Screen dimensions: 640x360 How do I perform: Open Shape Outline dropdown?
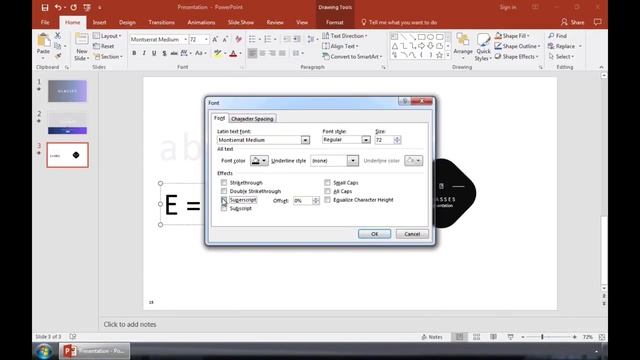pyautogui.click(x=518, y=46)
